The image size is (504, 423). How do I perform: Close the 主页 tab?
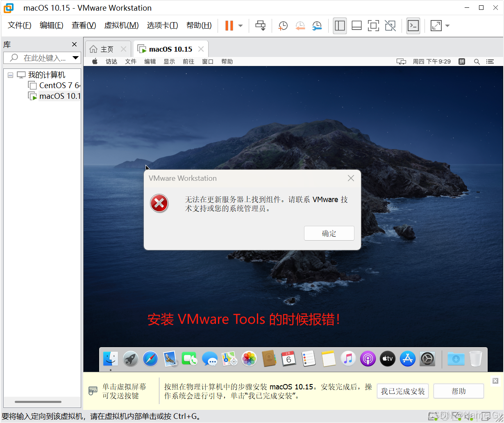click(x=123, y=49)
